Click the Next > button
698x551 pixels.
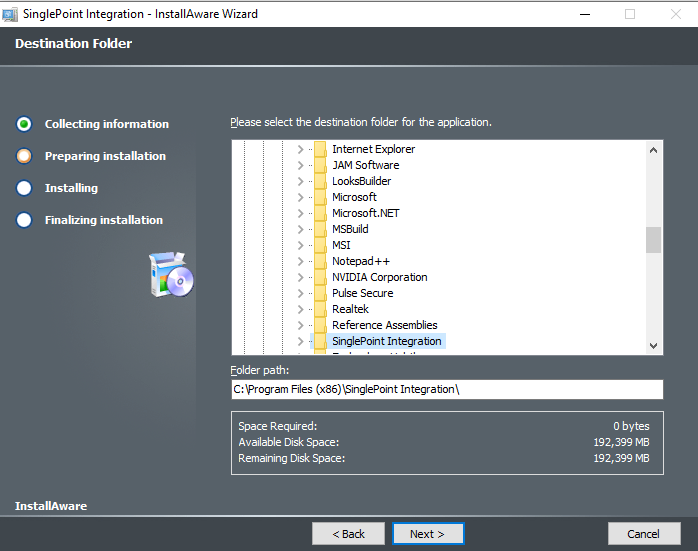coord(428,534)
